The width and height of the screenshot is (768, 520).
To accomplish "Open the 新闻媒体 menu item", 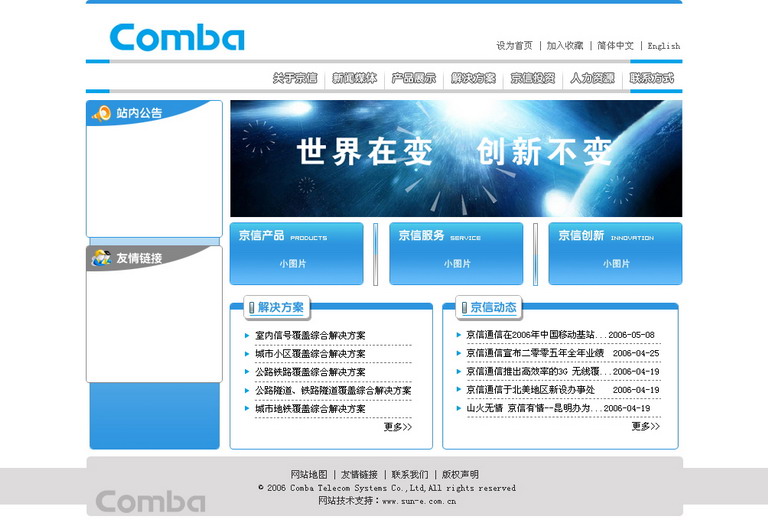I will pyautogui.click(x=355, y=78).
